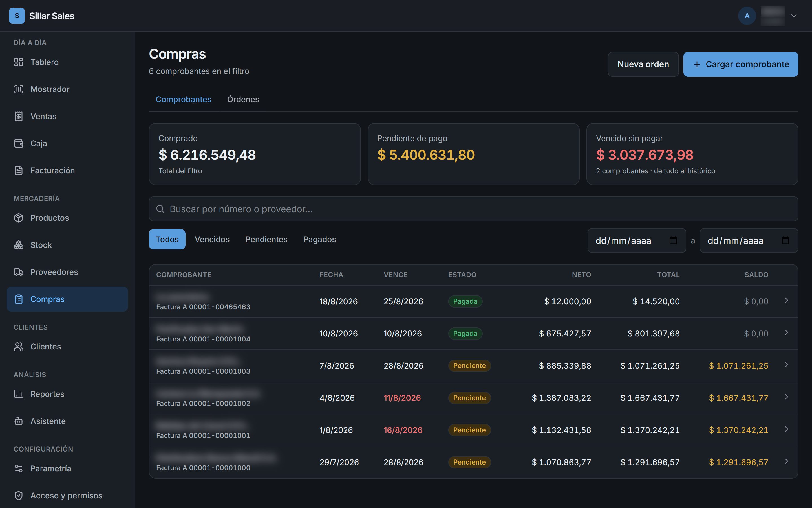
Task: Click the Tablero dashboard icon
Action: [x=18, y=62]
